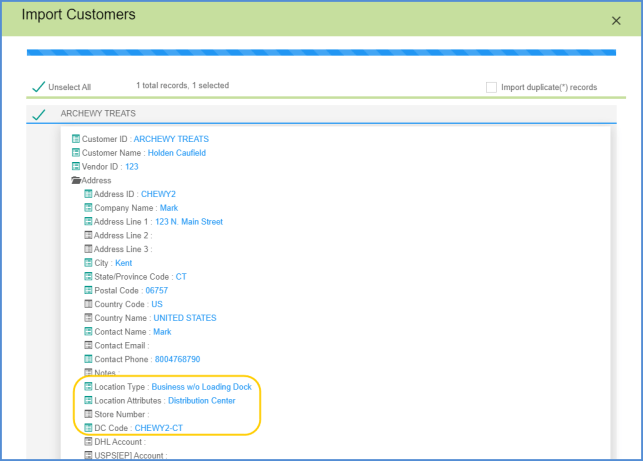Click the Contact Phone value 8004768790
The width and height of the screenshot is (643, 461).
(178, 359)
